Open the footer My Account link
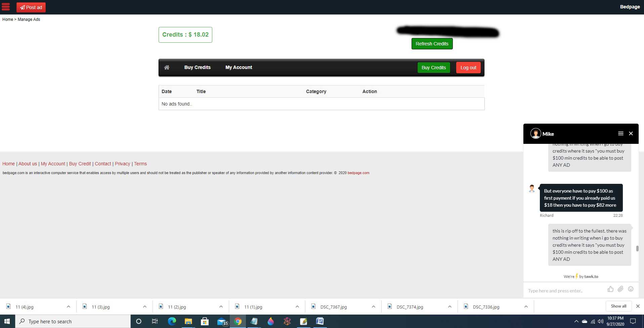This screenshot has width=644, height=328. (x=53, y=164)
